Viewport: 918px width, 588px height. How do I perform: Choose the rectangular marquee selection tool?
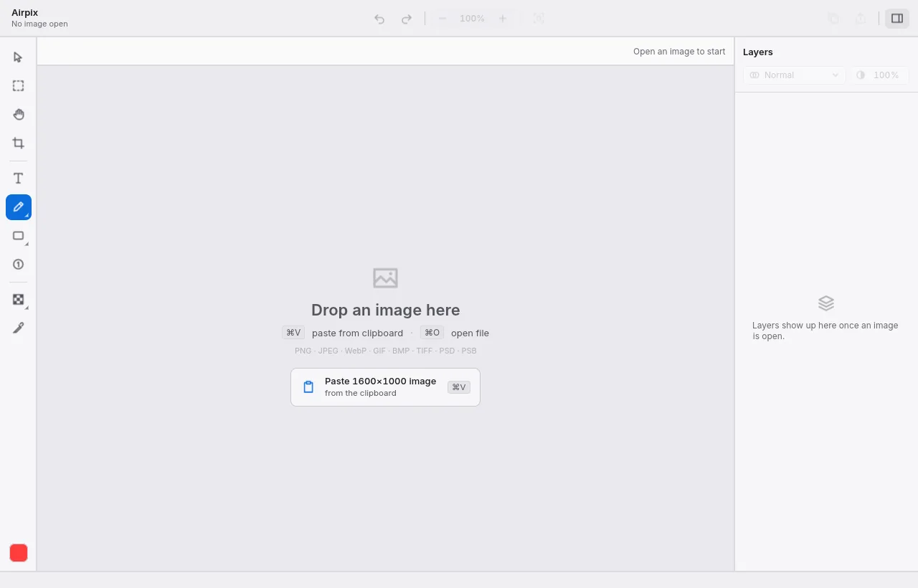(19, 86)
